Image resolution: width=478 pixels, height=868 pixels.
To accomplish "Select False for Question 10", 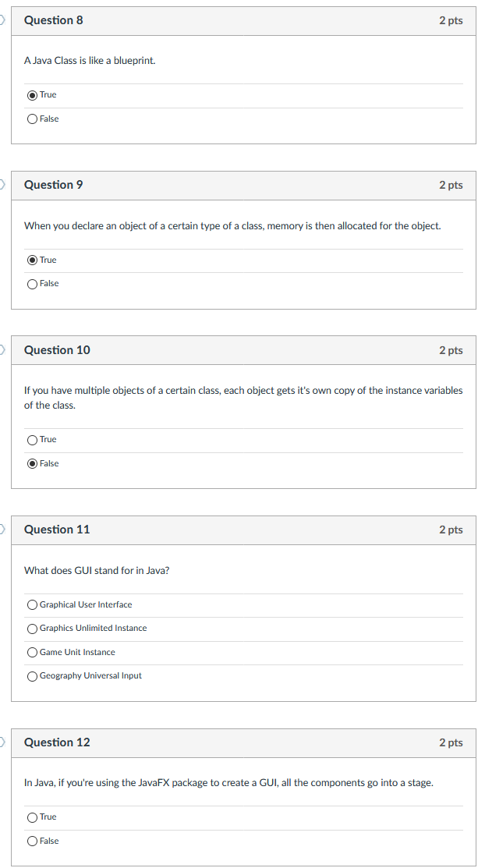I will point(32,462).
